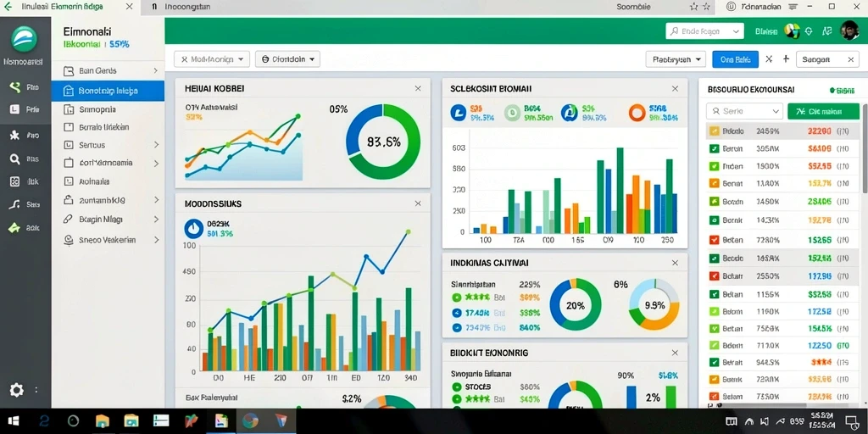This screenshot has width=868, height=434.
Task: Clear the 'Sangar' search field X
Action: [851, 59]
